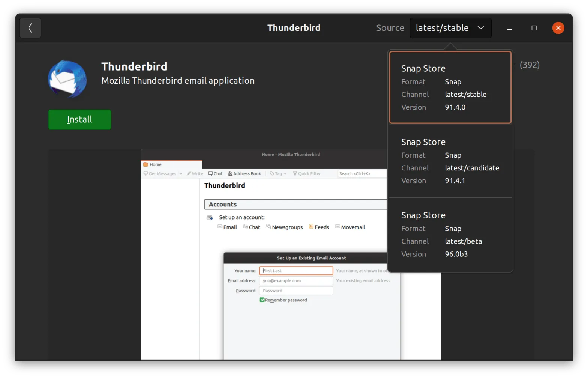Maximize the Thunderbird software window
This screenshot has height=378, width=588.
pyautogui.click(x=534, y=28)
